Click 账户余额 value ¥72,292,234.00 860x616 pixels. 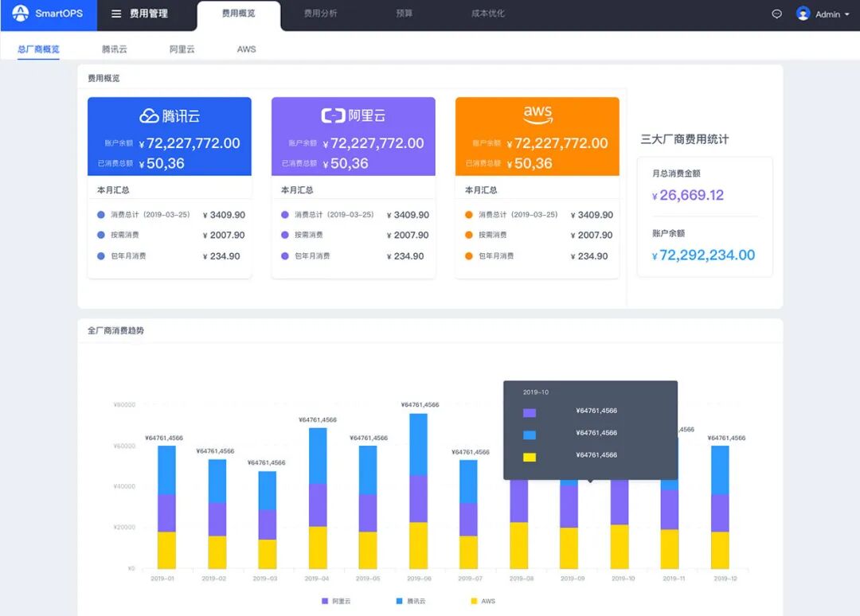pos(703,255)
